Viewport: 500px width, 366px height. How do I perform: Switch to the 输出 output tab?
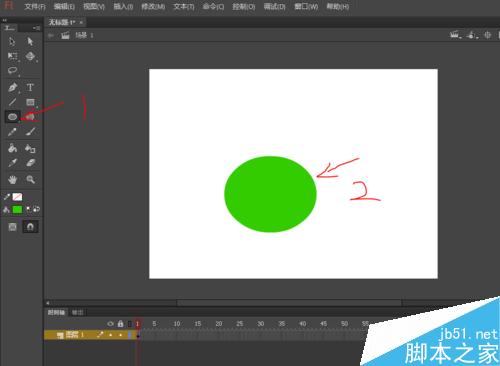click(x=78, y=312)
